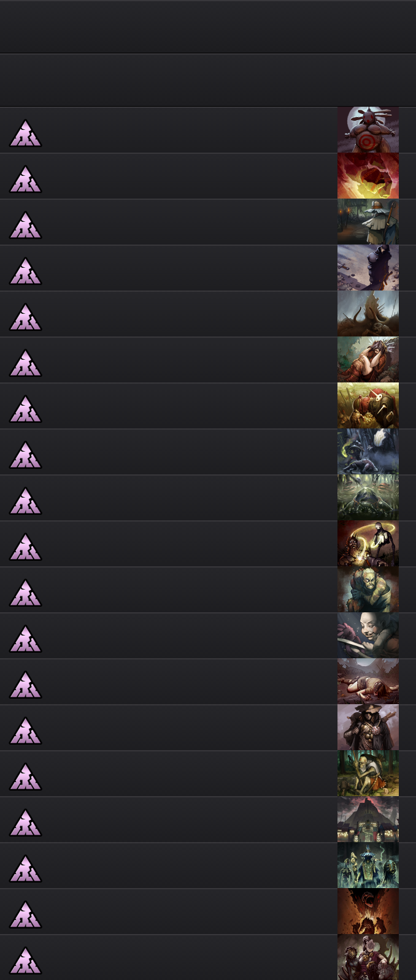This screenshot has height=980, width=416.
Task: Click the triangle icon in the masked trapper row
Action: point(26,731)
